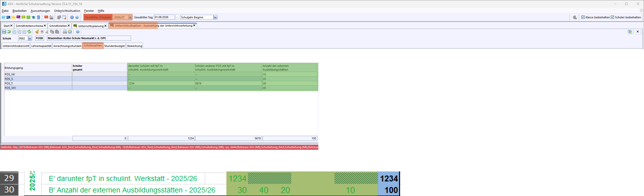Expand the Schule number 0882 dropdown
The height and width of the screenshot is (196, 644).
[30, 38]
